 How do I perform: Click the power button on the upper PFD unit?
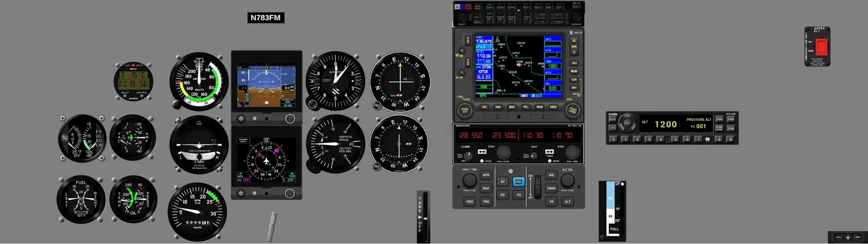coord(241,118)
